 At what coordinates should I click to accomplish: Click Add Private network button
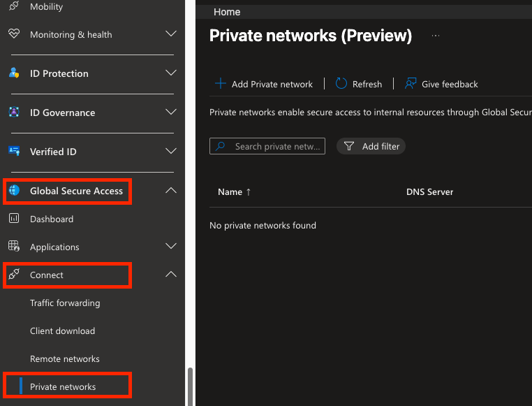tap(264, 84)
